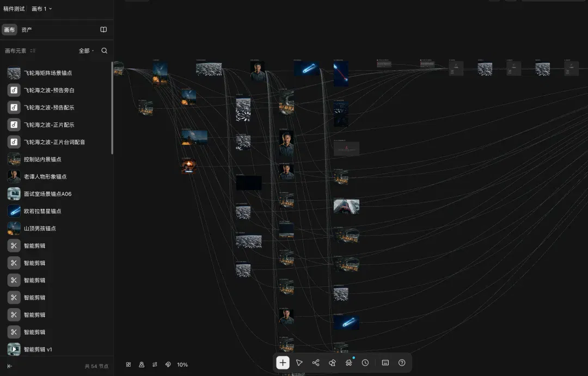This screenshot has height=376, width=588.
Task: Select the blank black canvas node
Action: pos(249,183)
